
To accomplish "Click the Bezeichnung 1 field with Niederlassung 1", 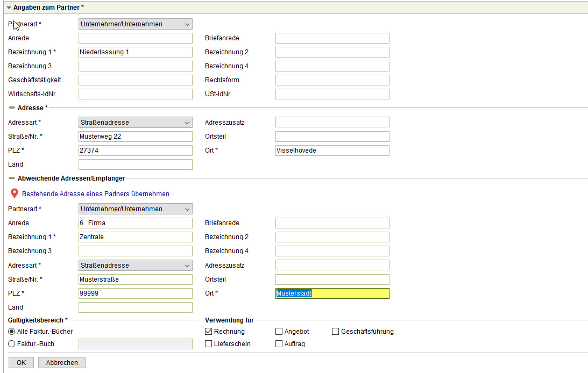I will click(x=135, y=52).
